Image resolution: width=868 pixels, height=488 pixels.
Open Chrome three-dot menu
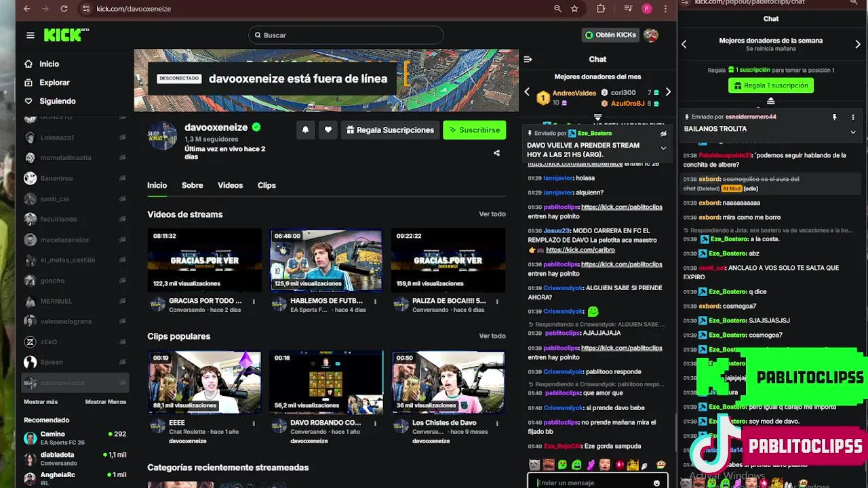666,9
